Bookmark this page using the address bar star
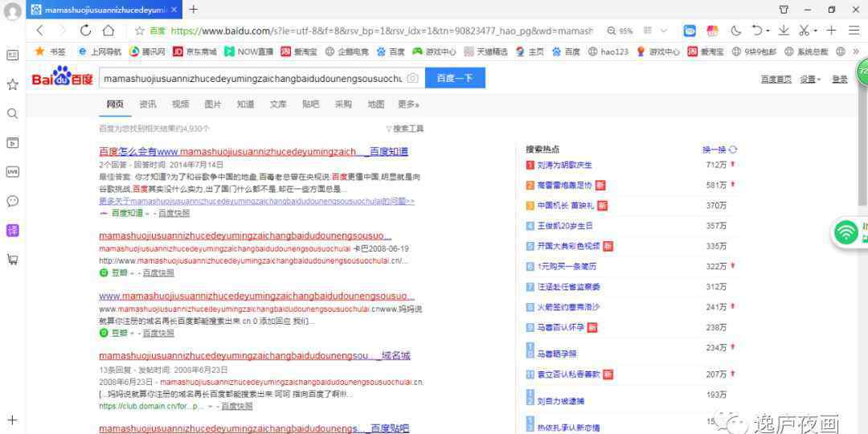868x434 pixels. pos(140,31)
